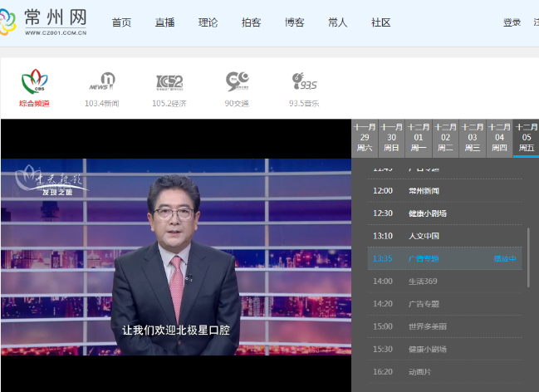Click the program list vertical scrollbar
This screenshot has width=539, height=392.
[529, 257]
